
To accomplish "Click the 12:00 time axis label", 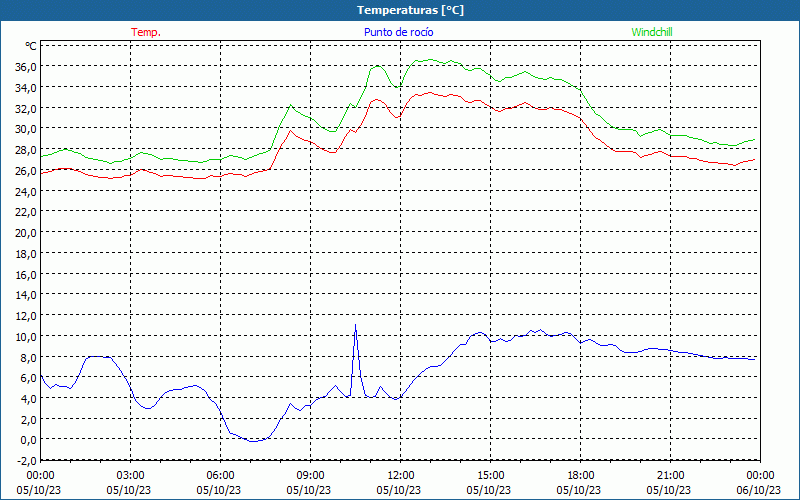I will [x=401, y=476].
